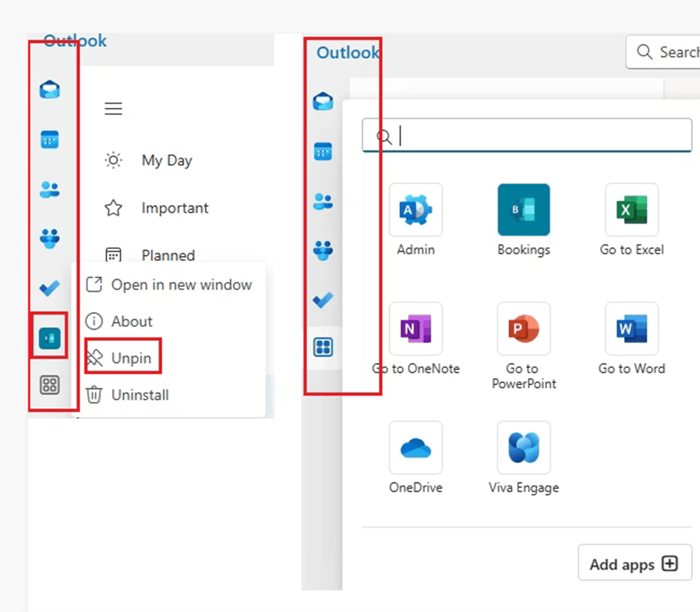This screenshot has height=612, width=700.
Task: Click the top Search box
Action: tap(663, 53)
